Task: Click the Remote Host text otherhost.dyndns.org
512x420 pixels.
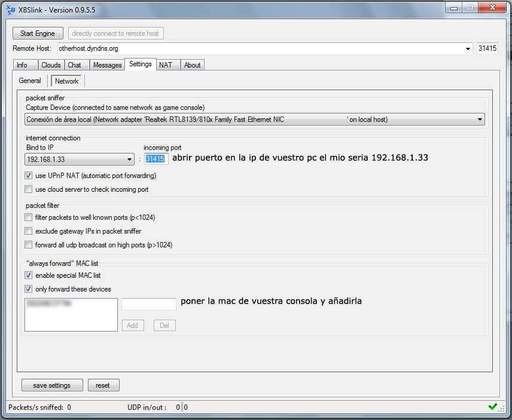Action: pyautogui.click(x=89, y=48)
